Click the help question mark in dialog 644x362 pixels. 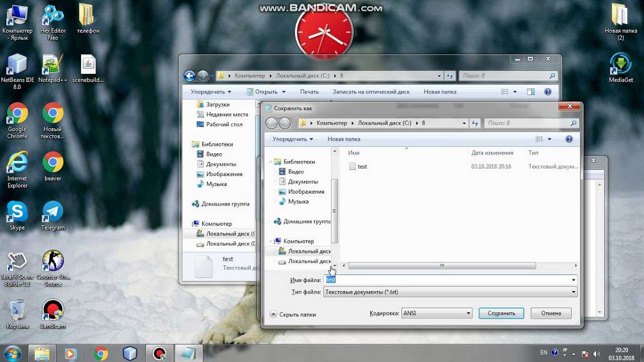click(x=569, y=139)
